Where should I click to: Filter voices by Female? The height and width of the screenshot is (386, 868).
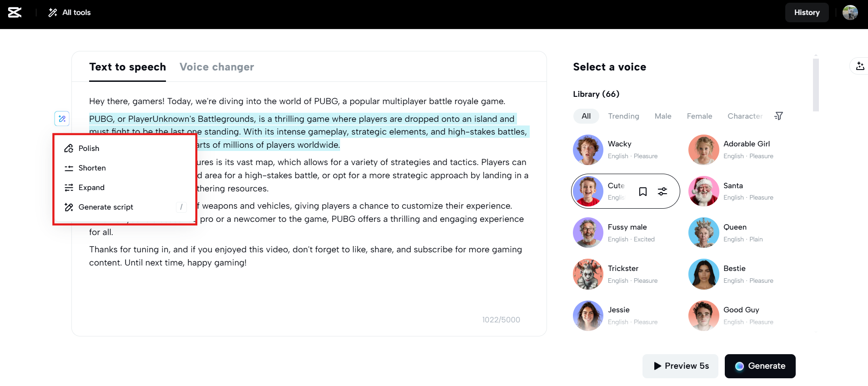(699, 116)
